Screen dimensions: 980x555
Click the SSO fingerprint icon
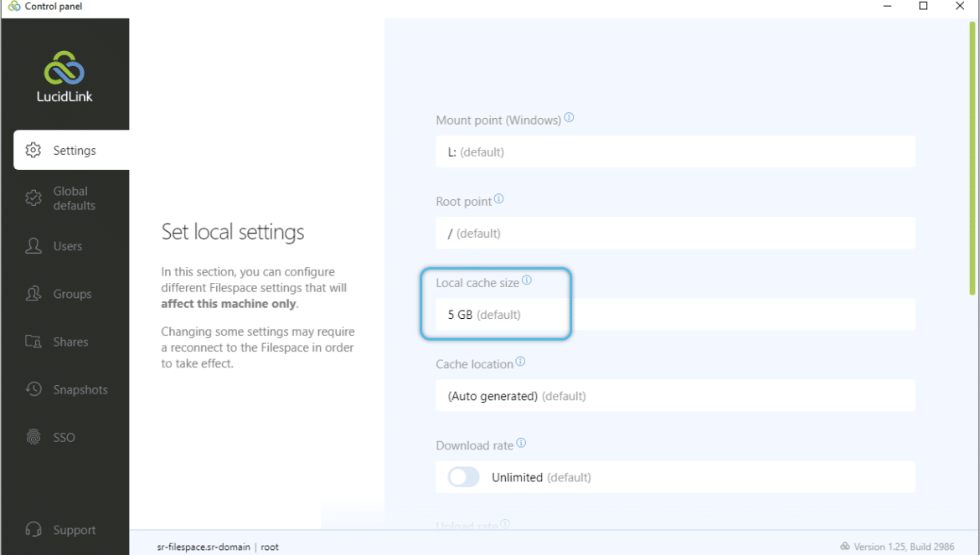point(34,437)
